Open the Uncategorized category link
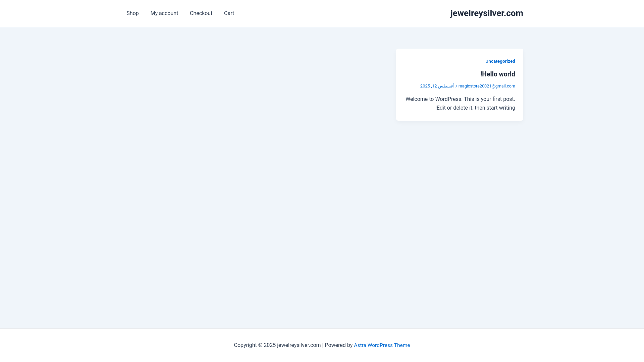This screenshot has height=362, width=644. (x=500, y=61)
